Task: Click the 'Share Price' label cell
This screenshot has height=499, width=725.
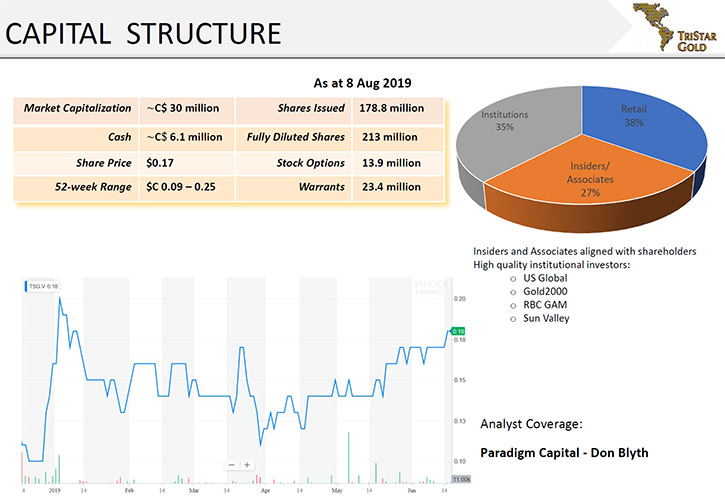Action: 77,163
